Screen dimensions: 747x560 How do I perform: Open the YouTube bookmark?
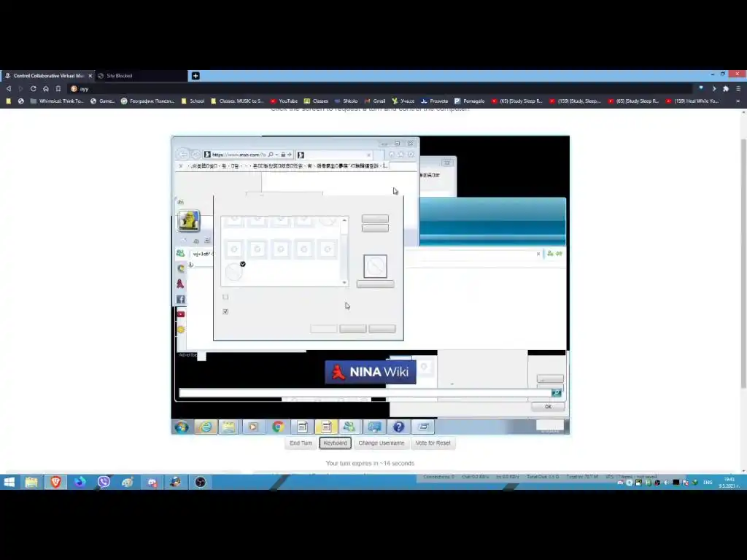(284, 101)
